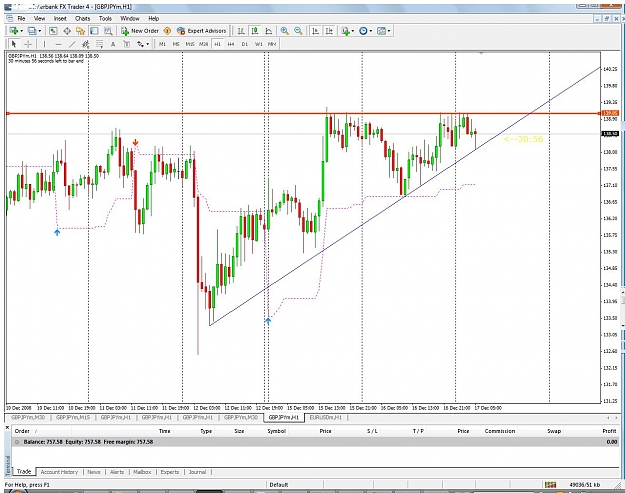
Task: Expand the Arrows objects dropdown arrow
Action: [x=147, y=44]
